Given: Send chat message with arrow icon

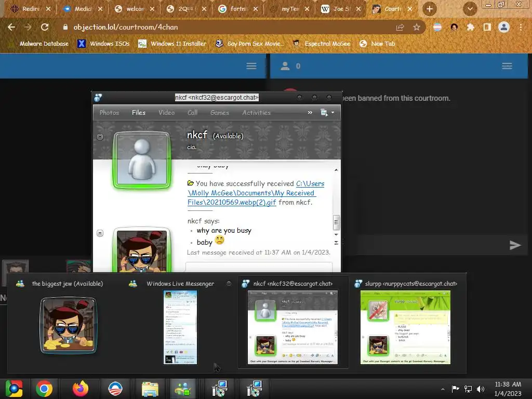Looking at the screenshot, I should pos(515,245).
